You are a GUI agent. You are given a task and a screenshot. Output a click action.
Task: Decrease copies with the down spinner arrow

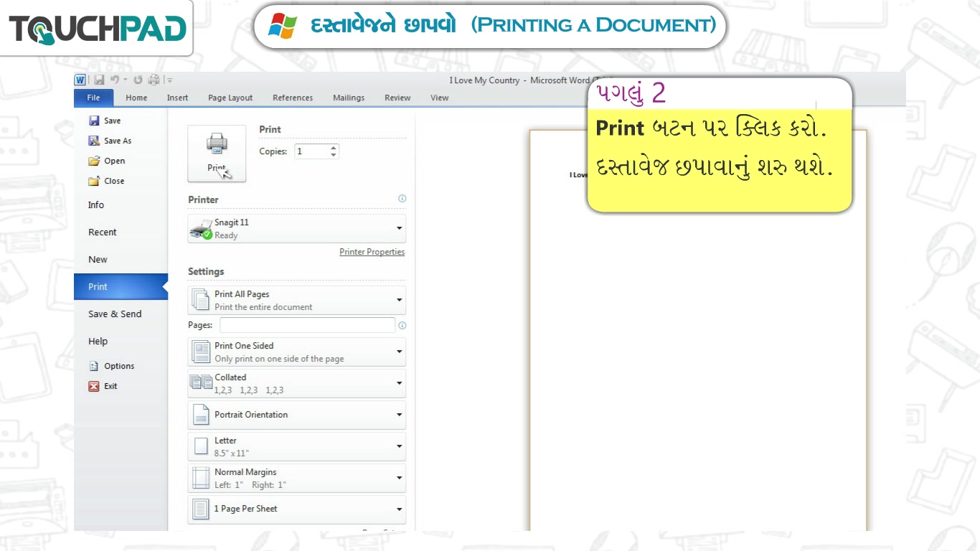coord(334,155)
